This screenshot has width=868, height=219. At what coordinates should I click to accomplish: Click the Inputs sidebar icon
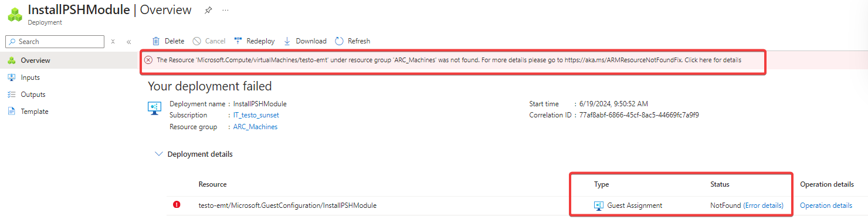11,78
